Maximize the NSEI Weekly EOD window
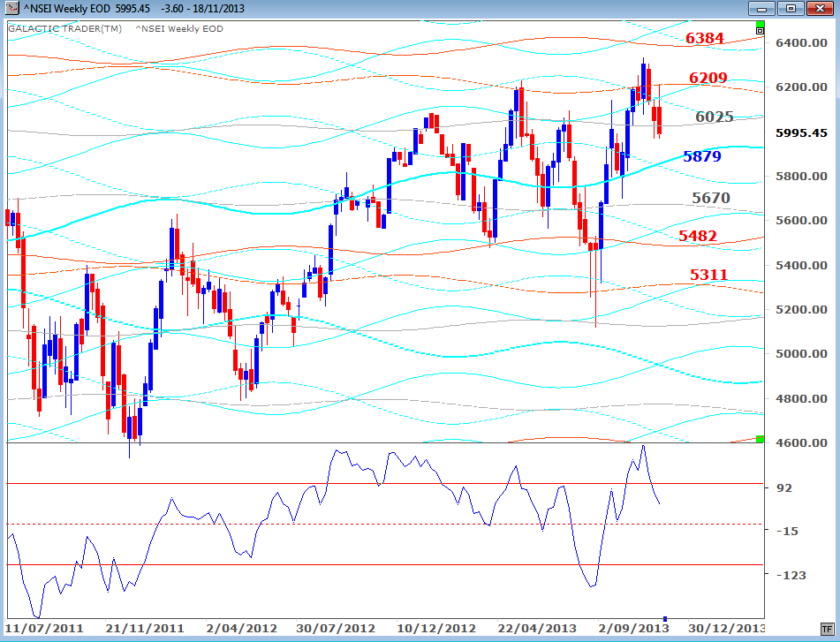This screenshot has width=840, height=642. click(791, 9)
